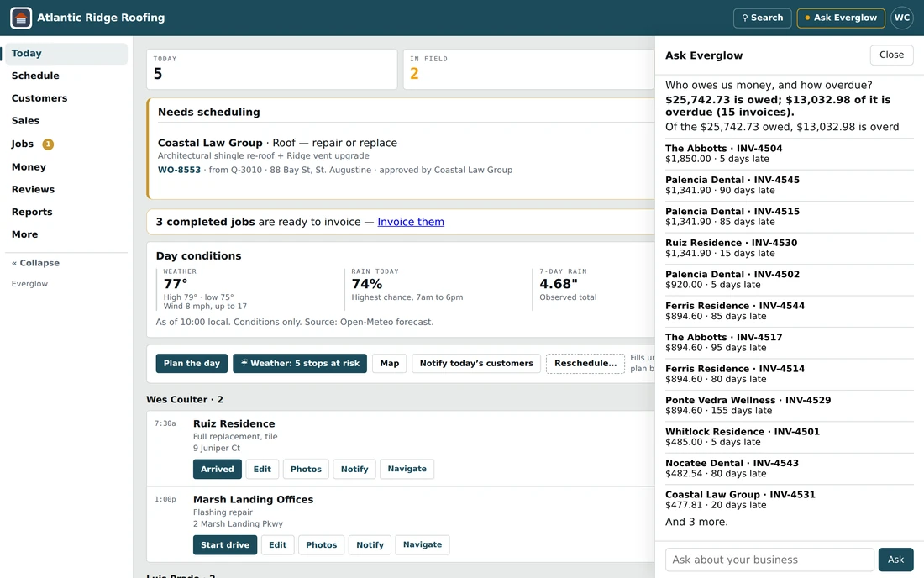
Task: Edit the Marsh Landing Offices stop
Action: pyautogui.click(x=277, y=545)
